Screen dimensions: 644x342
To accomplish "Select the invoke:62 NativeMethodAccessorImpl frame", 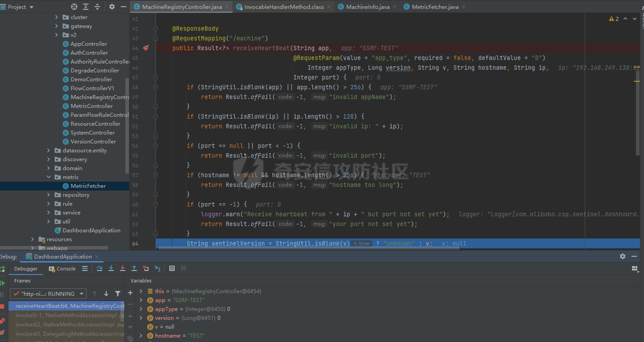I will click(x=67, y=325).
